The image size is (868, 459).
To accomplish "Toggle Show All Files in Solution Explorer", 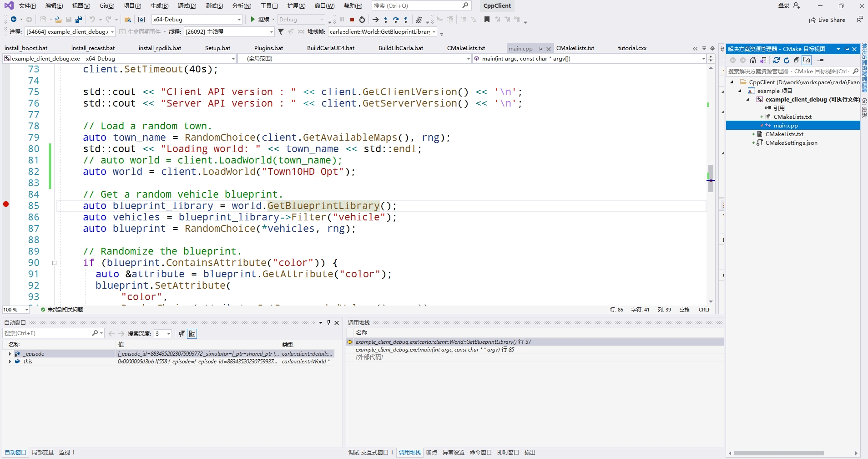I will (807, 60).
